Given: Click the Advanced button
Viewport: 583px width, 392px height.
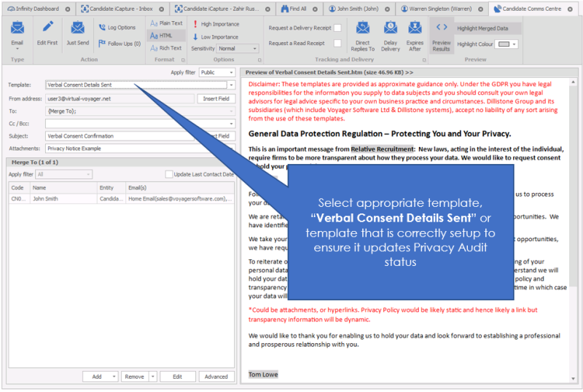Looking at the screenshot, I should (x=216, y=377).
